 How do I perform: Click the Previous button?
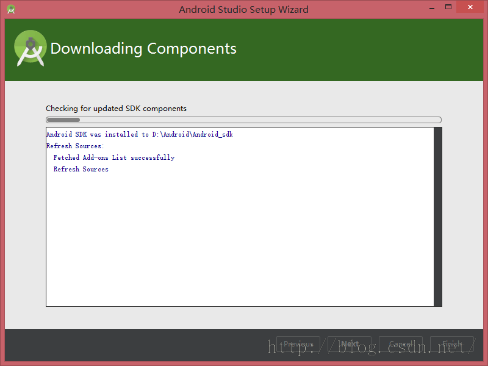point(298,345)
